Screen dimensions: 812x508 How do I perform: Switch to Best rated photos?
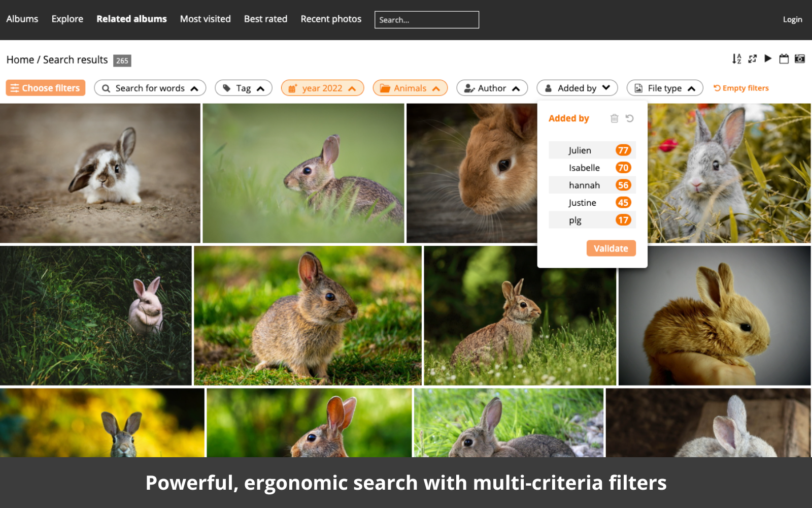[x=265, y=19]
